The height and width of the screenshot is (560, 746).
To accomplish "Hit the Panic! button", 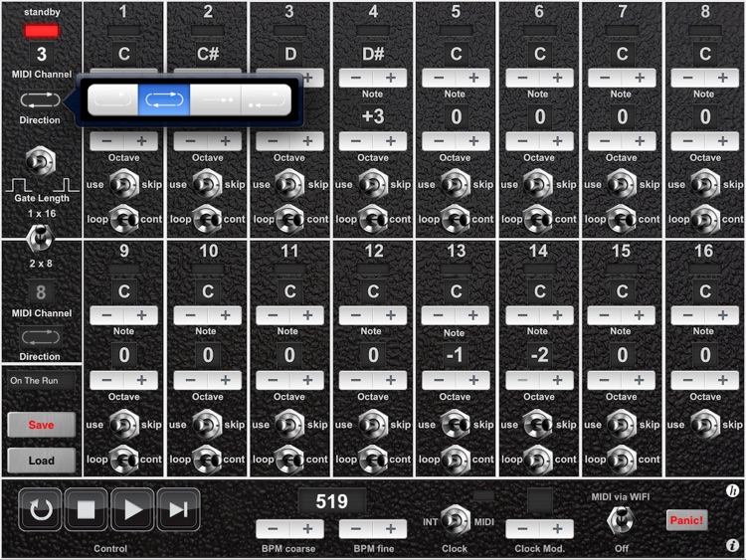I will [686, 520].
